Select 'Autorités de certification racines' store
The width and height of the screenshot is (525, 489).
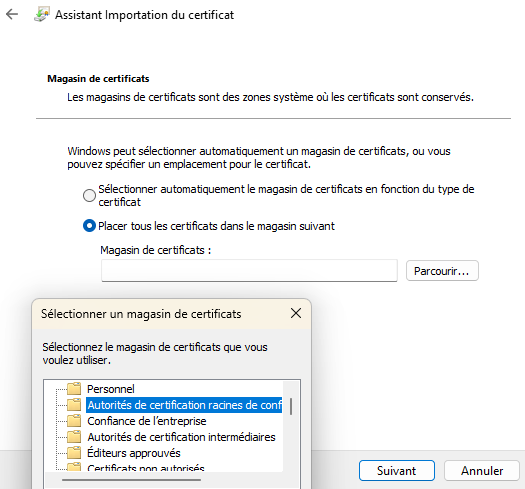tap(184, 405)
